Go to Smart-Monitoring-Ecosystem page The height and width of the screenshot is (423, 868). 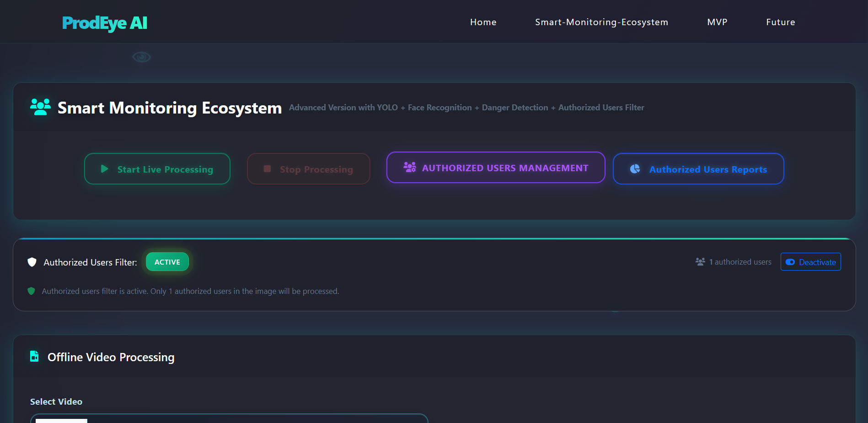pyautogui.click(x=601, y=22)
